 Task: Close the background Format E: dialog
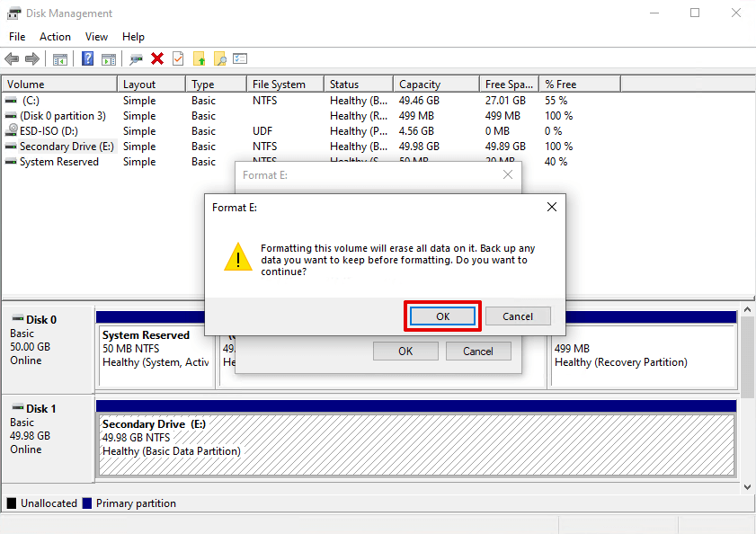pyautogui.click(x=508, y=174)
